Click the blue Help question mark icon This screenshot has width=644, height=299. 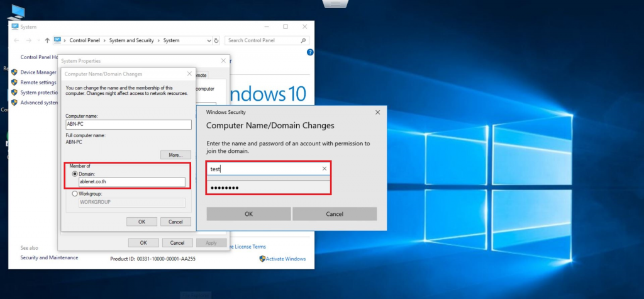point(310,53)
